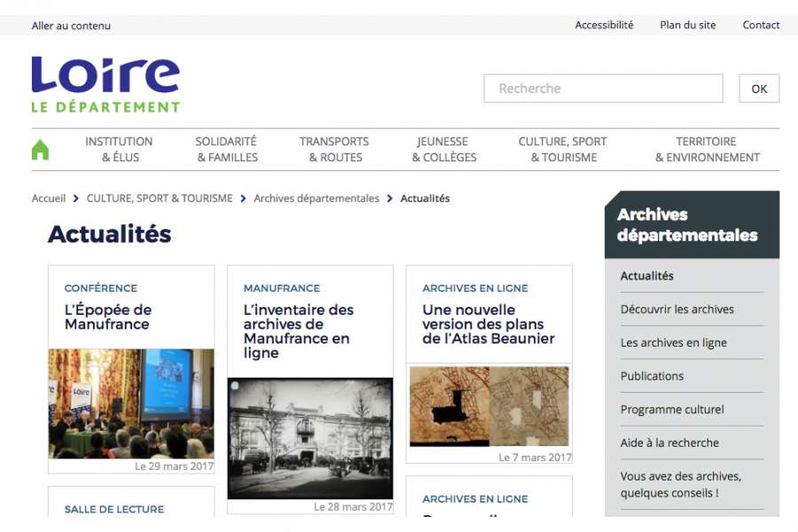The image size is (798, 532).
Task: Open the Atlas Beaunier plans article title
Action: (488, 324)
